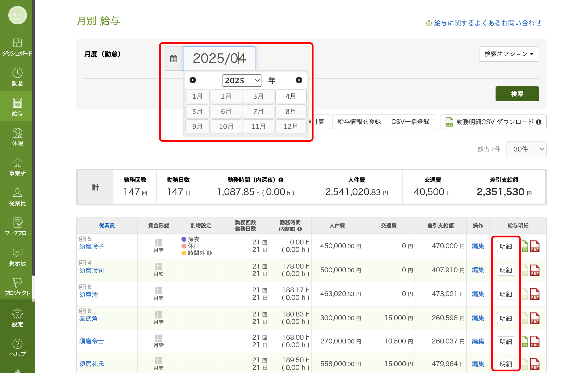Open employee 泰武角 link

(x=88, y=318)
